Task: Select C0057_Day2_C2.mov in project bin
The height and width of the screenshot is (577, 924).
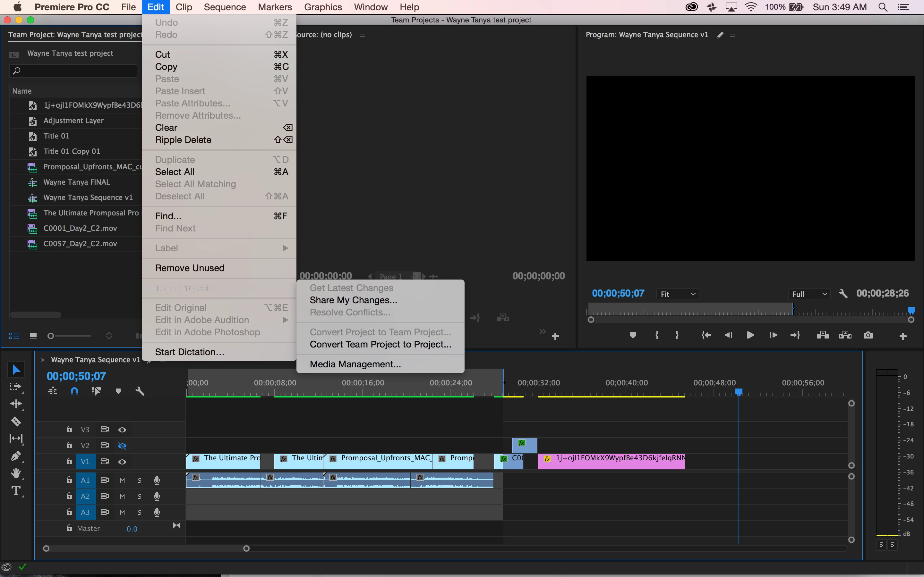Action: pos(80,244)
